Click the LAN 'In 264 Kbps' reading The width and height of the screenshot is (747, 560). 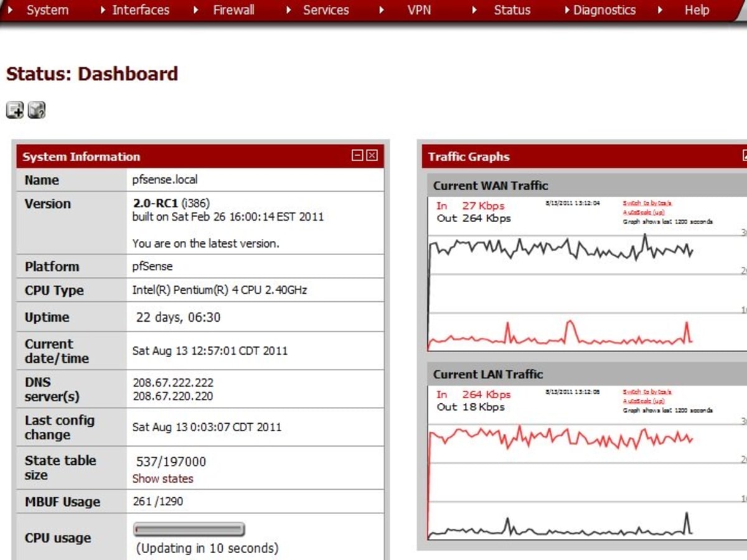pyautogui.click(x=473, y=394)
